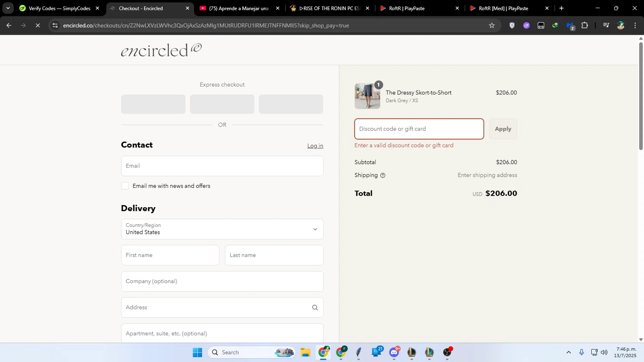Open the clock and date in taskbar
Viewport: 644px width, 362px height.
(x=625, y=353)
